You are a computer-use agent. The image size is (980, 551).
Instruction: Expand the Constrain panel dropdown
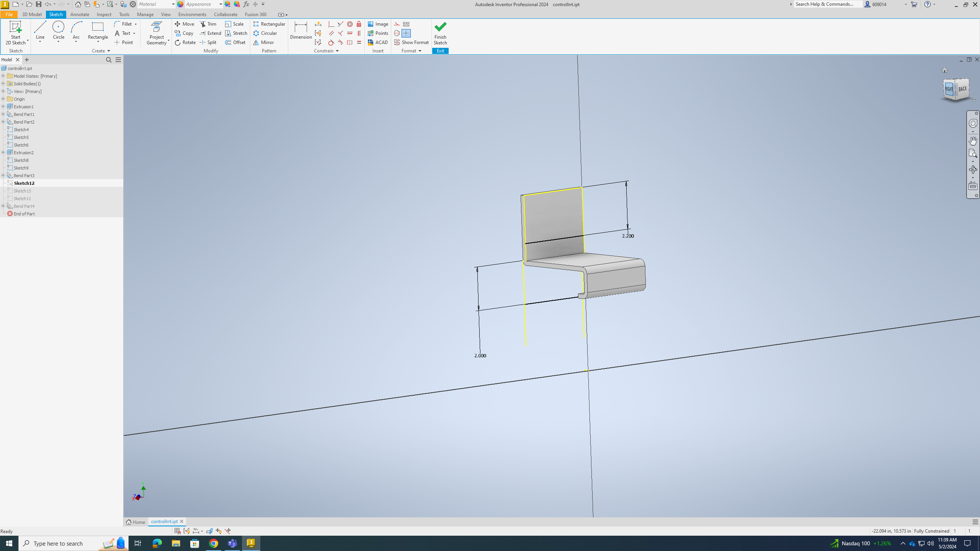point(326,51)
